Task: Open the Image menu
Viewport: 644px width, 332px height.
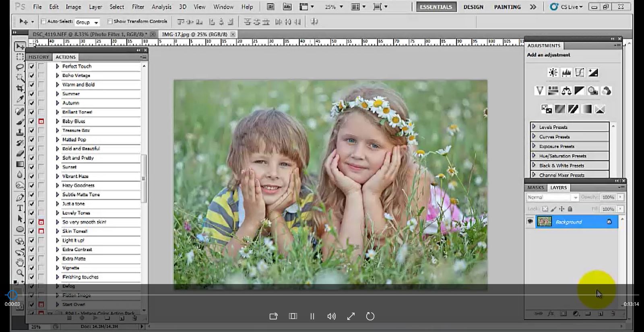Action: [x=73, y=7]
